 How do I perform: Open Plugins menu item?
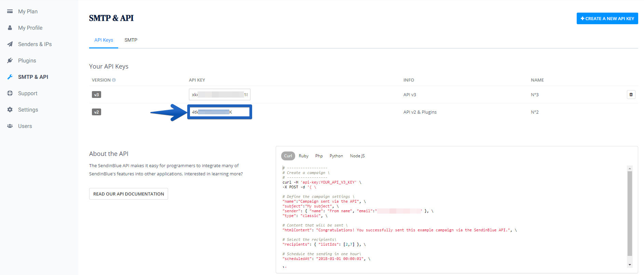(x=27, y=60)
